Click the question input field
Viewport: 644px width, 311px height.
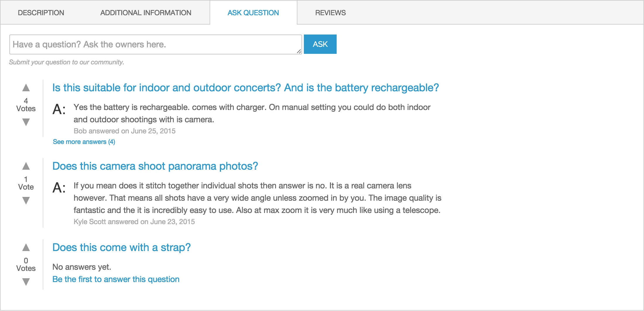(155, 44)
